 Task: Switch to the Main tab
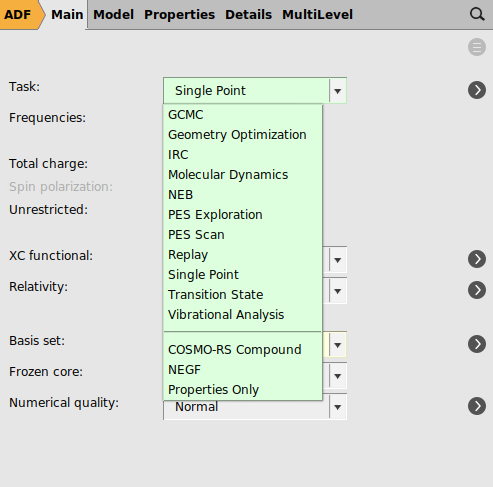[67, 15]
